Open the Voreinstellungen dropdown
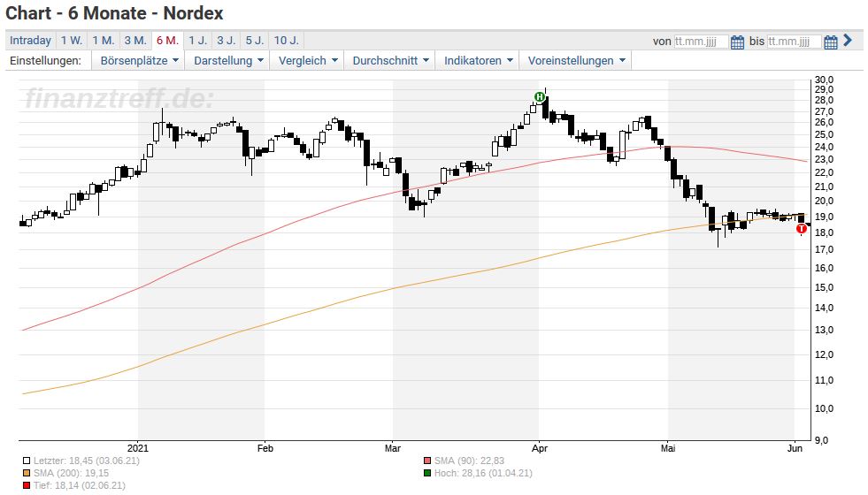This screenshot has width=868, height=495. click(x=576, y=60)
